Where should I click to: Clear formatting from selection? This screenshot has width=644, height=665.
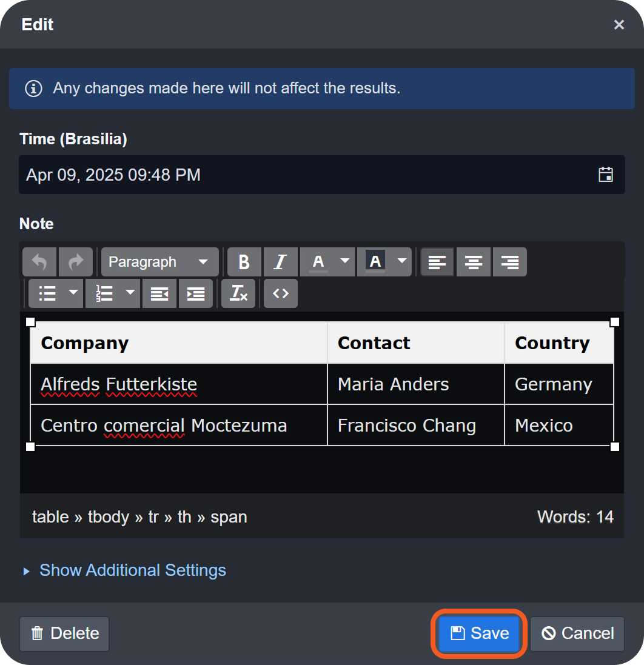click(238, 293)
